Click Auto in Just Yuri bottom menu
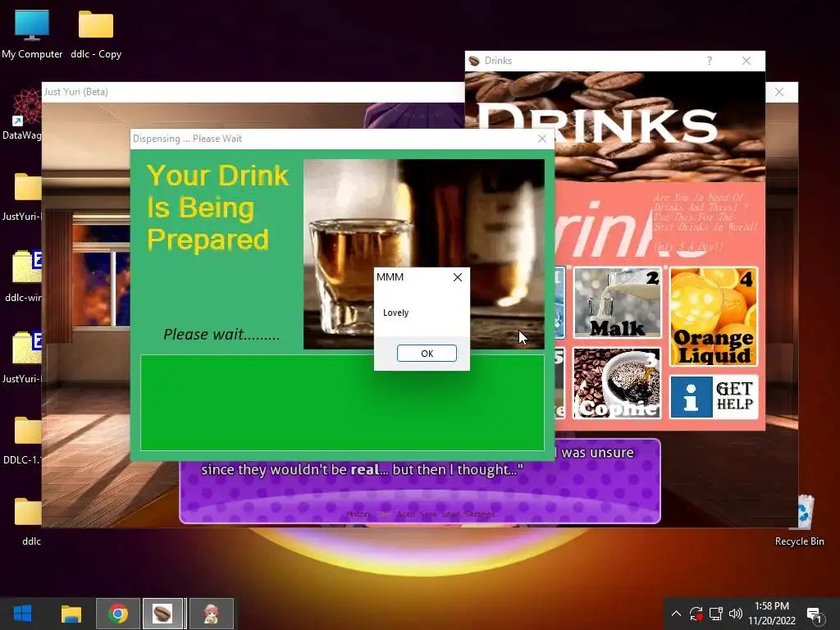Viewport: 840px width, 630px height. 405,514
